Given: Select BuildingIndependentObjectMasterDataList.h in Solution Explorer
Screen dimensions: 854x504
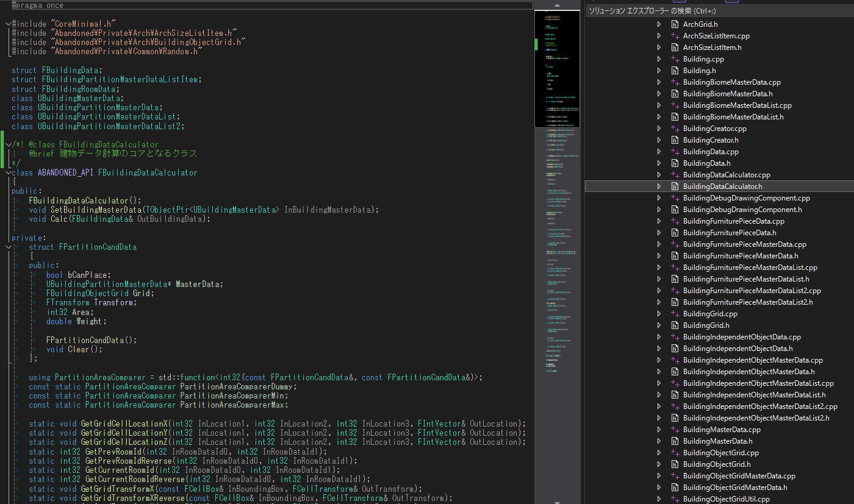Looking at the screenshot, I should point(755,394).
